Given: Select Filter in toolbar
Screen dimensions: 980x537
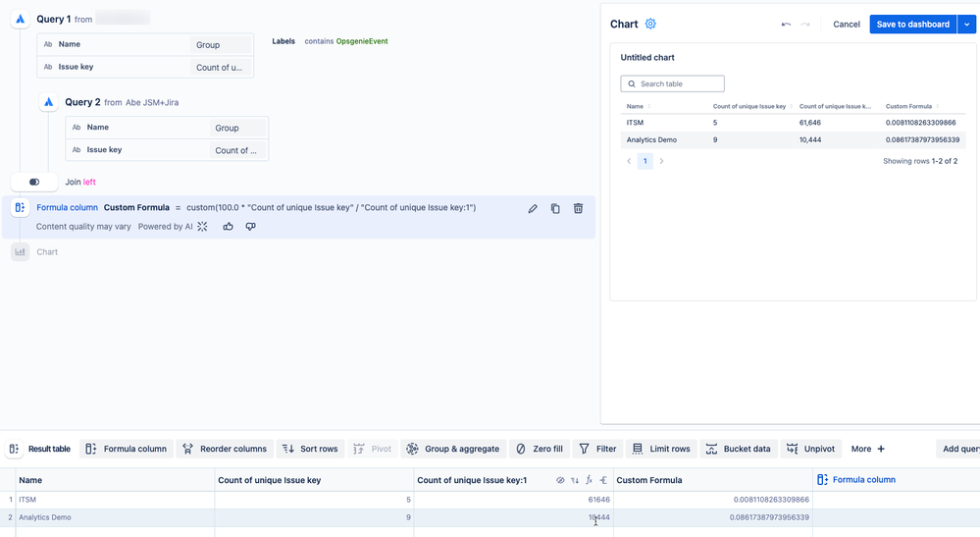Looking at the screenshot, I should tap(598, 449).
